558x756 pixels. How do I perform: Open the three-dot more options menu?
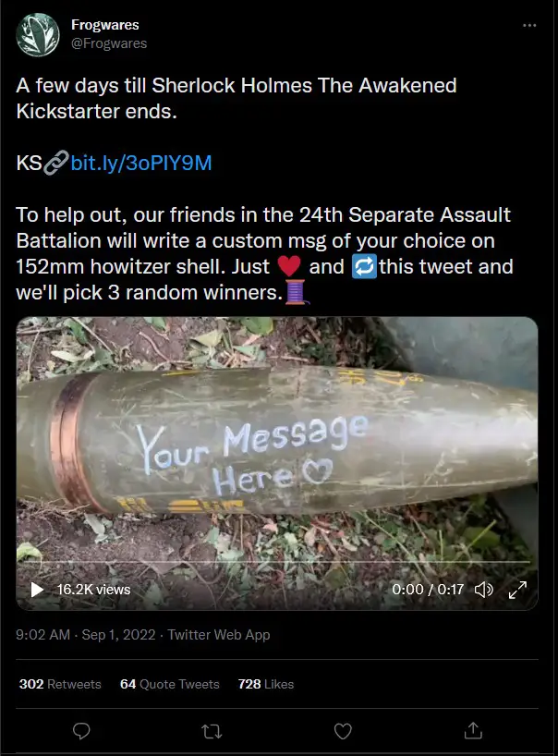click(529, 26)
